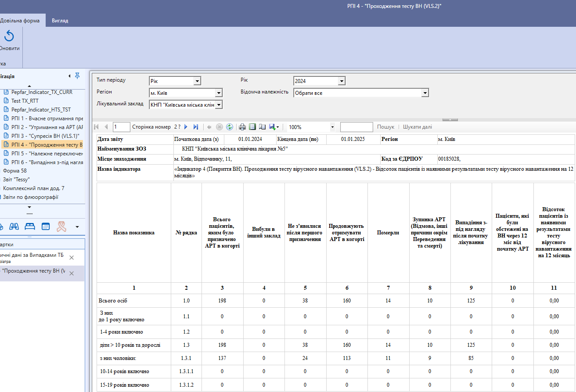
Task: Click back to parent report arrow icon
Action: tap(209, 127)
